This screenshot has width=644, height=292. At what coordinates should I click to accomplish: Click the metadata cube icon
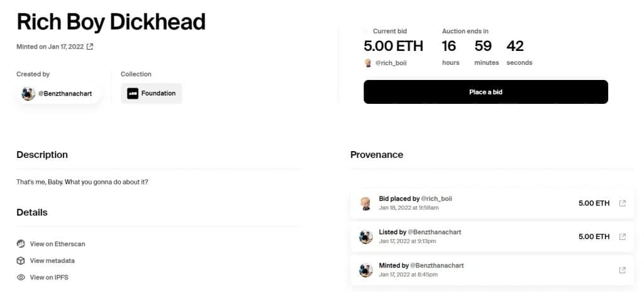[x=21, y=261]
